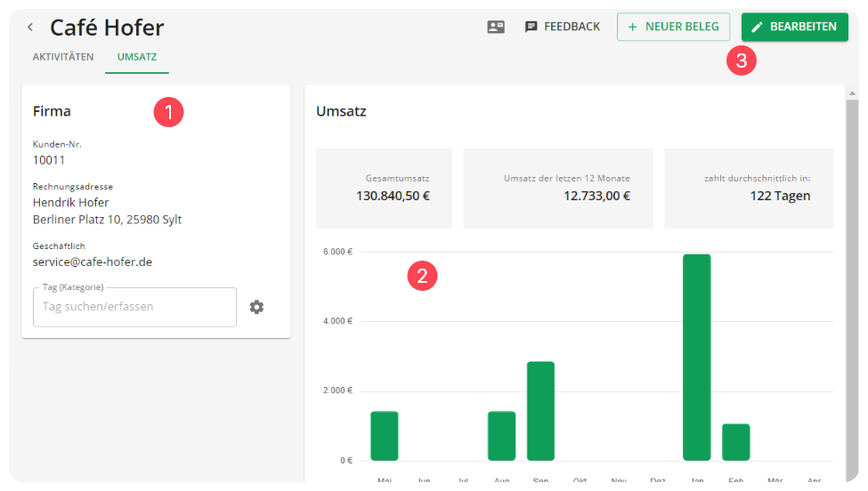Click the August revenue bar
Image resolution: width=868 pixels, height=491 pixels.
(x=501, y=435)
